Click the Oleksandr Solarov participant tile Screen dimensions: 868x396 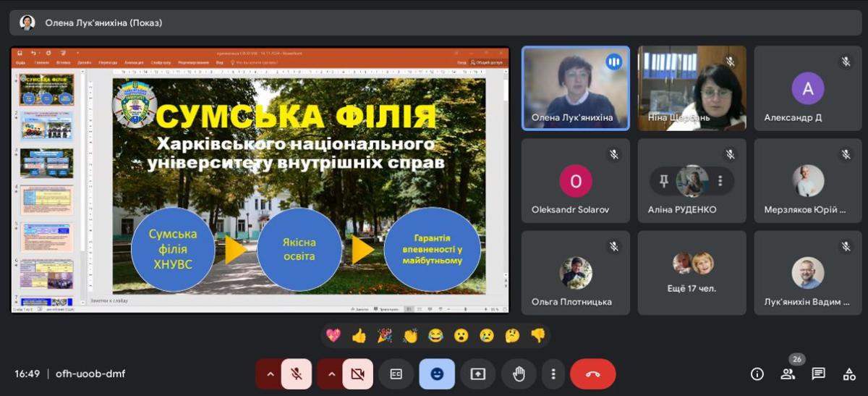pyautogui.click(x=576, y=181)
